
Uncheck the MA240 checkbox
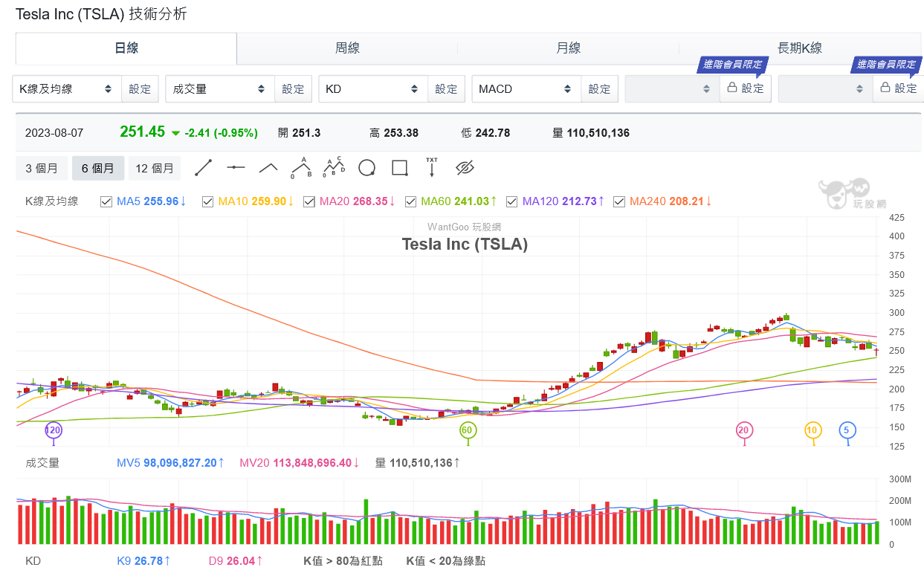[x=618, y=201]
